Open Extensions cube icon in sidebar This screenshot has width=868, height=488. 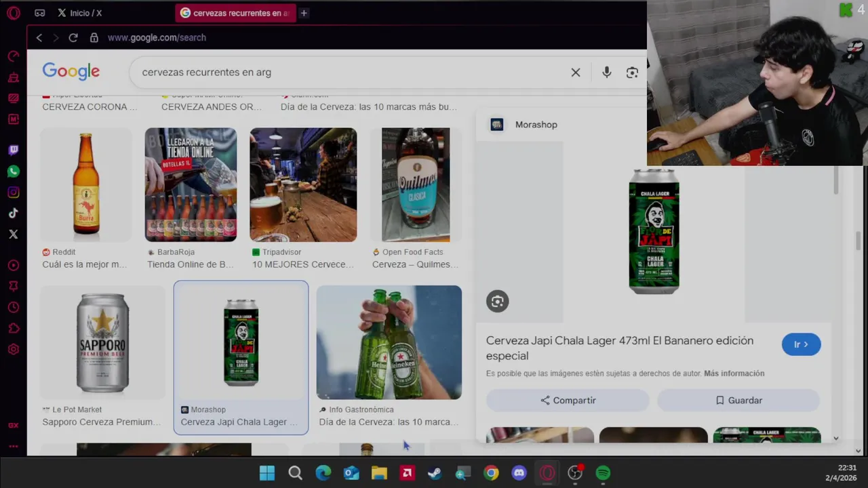pyautogui.click(x=13, y=329)
